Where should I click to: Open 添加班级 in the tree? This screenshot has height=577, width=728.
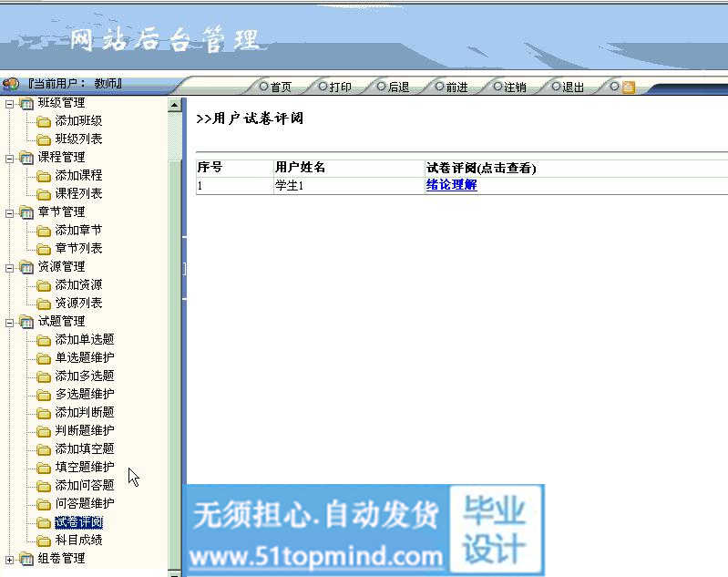point(78,121)
